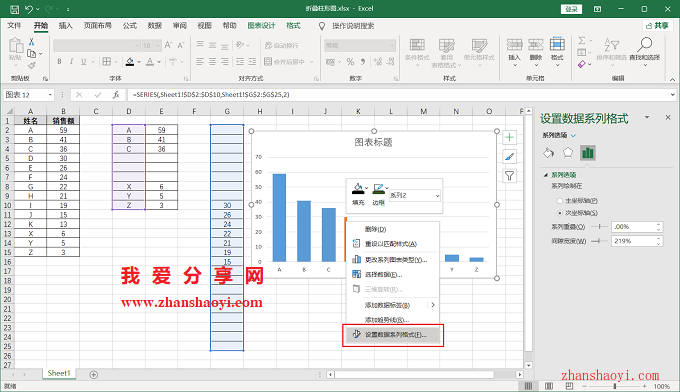
Task: Open the 系列2 chart element dropdown
Action: pyautogui.click(x=415, y=196)
